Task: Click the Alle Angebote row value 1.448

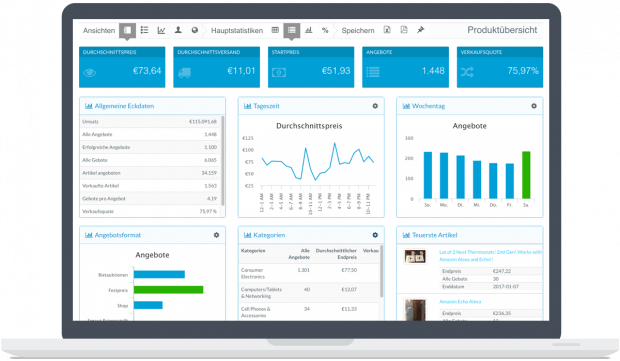Action: click(210, 134)
